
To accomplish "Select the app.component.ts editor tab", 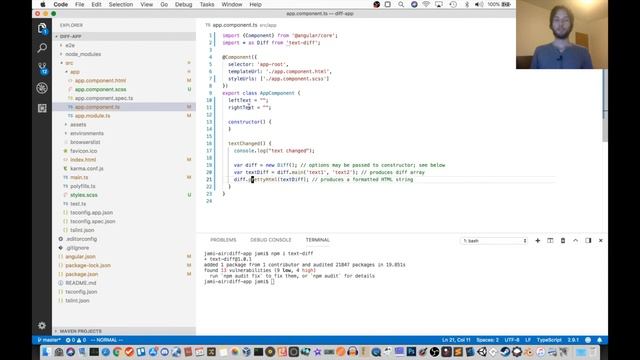I will pyautogui.click(x=241, y=25).
